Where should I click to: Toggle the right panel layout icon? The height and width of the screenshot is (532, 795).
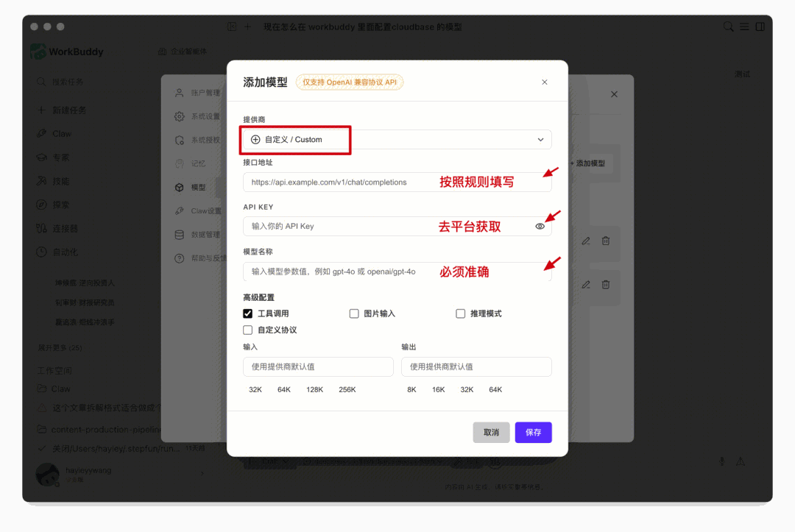[x=760, y=26]
